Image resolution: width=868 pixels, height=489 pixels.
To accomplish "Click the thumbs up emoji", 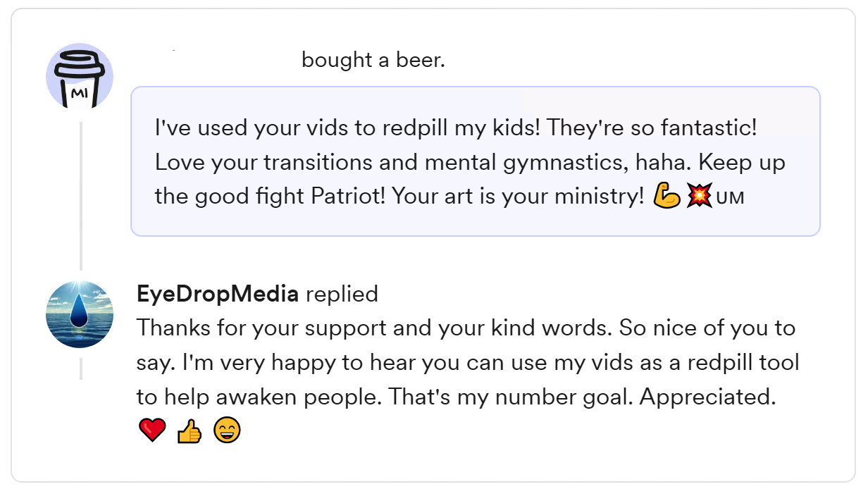I will click(190, 430).
